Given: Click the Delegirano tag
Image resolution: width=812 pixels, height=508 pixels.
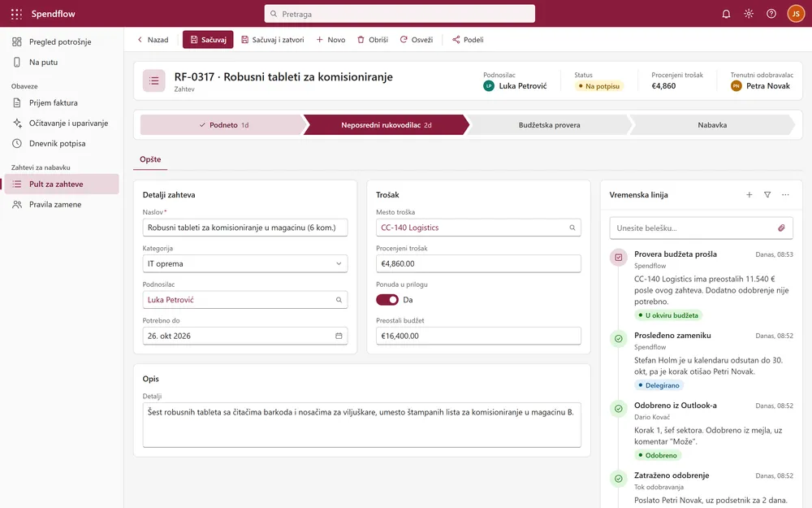Looking at the screenshot, I should 659,385.
